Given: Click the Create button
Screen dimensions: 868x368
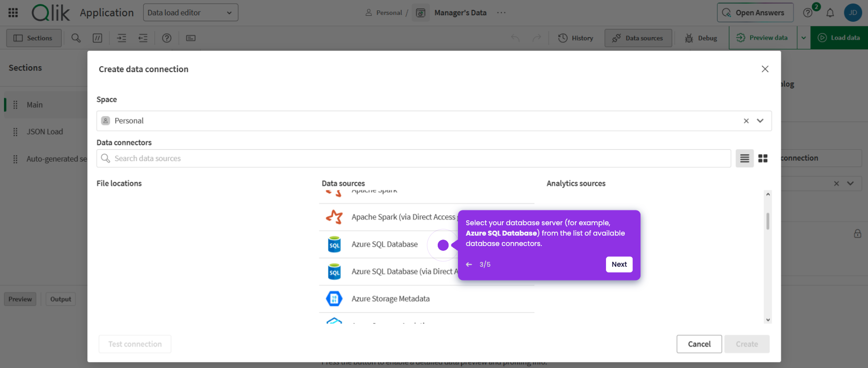Looking at the screenshot, I should pyautogui.click(x=747, y=344).
